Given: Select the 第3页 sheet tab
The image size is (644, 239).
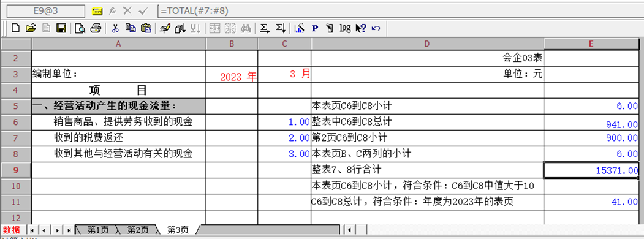Looking at the screenshot, I should coord(178,230).
